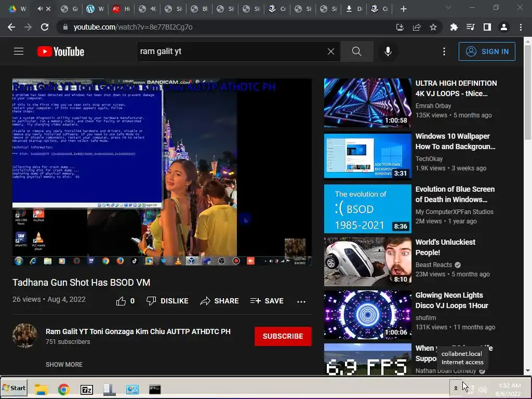The width and height of the screenshot is (532, 399).
Task: Open Windows 10 Wallpaper video thumbnail
Action: (x=368, y=156)
